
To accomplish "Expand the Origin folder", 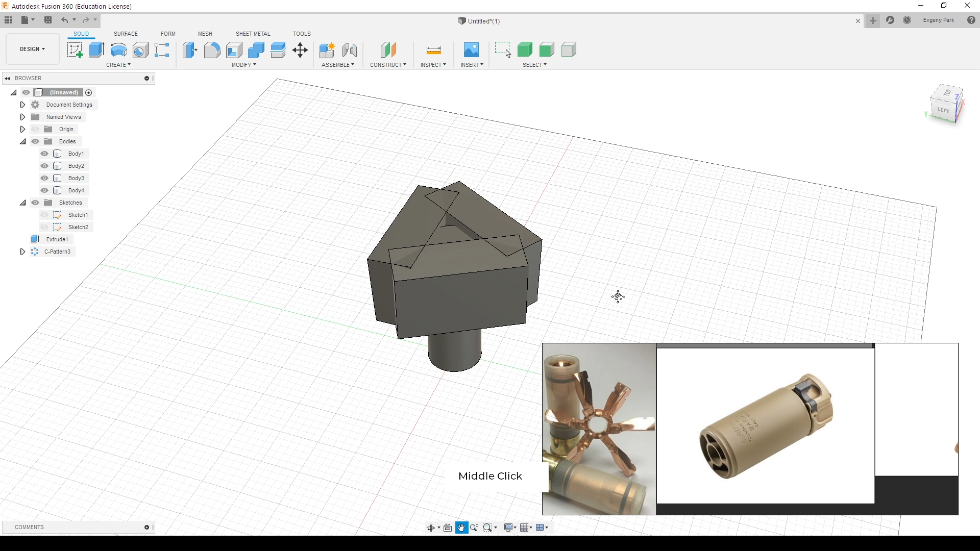I will pos(22,129).
